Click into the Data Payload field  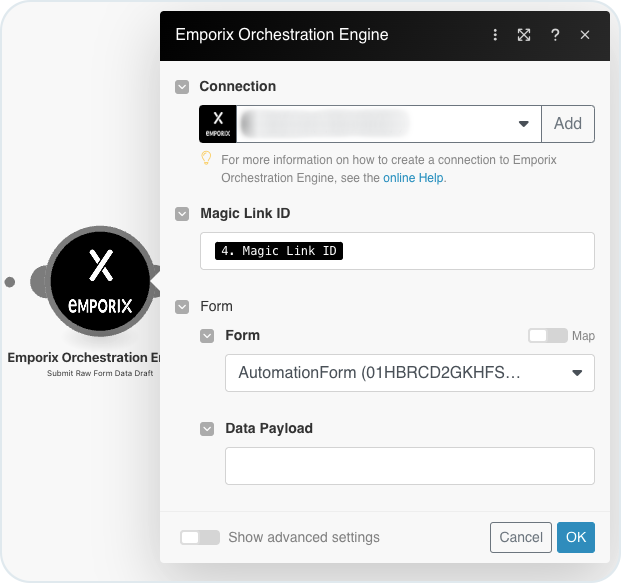[410, 466]
